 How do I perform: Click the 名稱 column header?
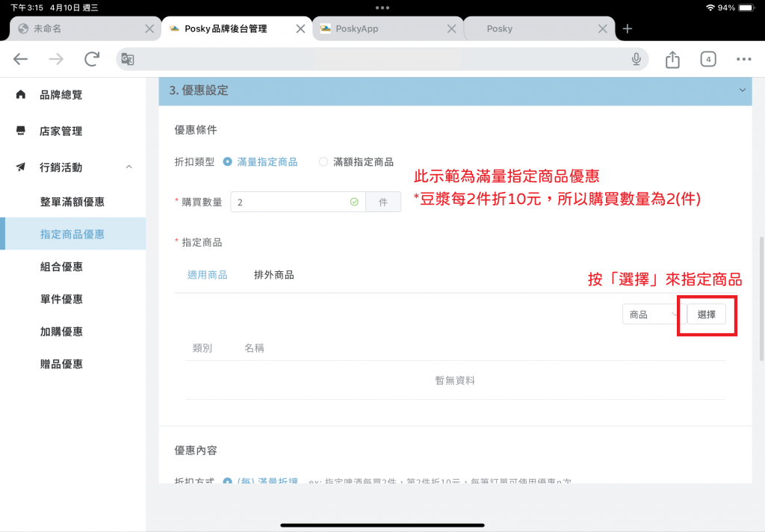(254, 348)
